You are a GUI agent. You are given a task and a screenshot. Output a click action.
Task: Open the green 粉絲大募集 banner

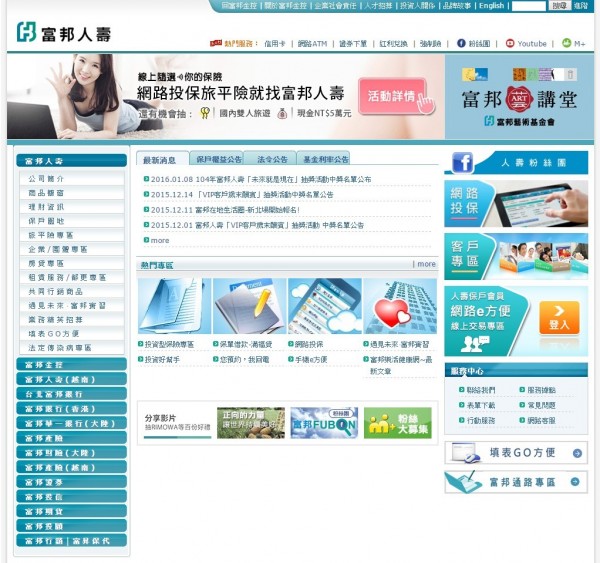(398, 423)
